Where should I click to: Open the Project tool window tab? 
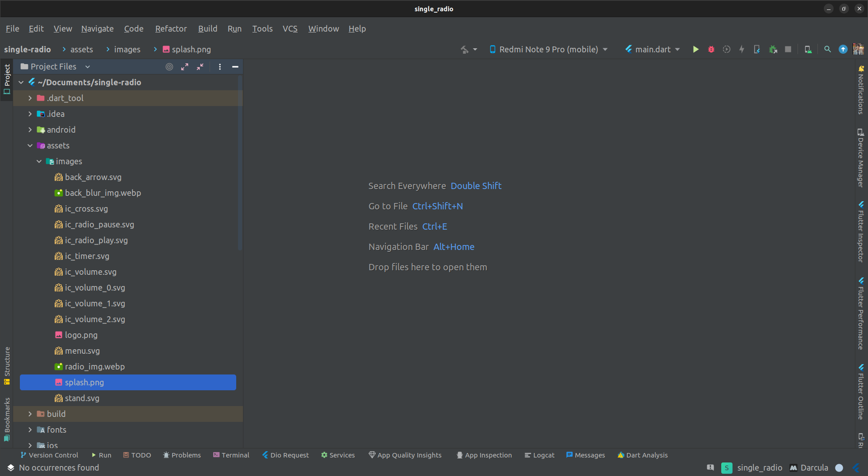point(7,79)
